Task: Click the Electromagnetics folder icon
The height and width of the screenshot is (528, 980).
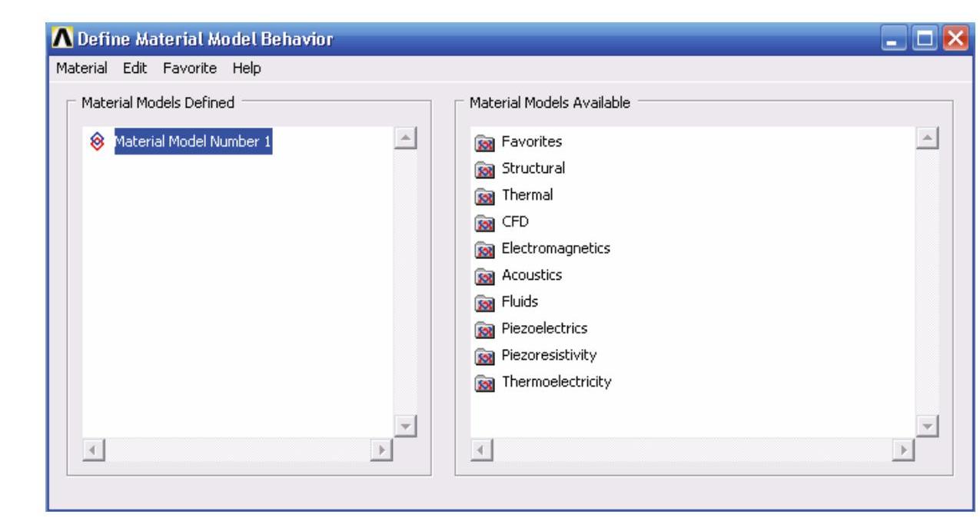Action: pos(485,249)
